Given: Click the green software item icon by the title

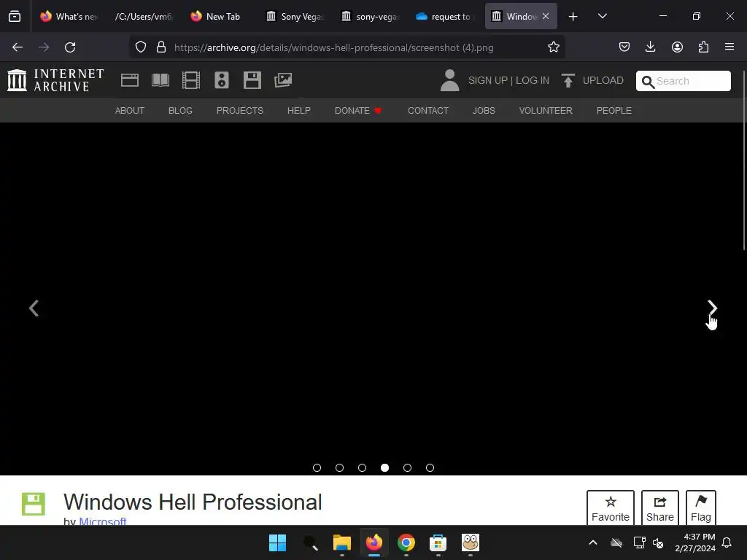Looking at the screenshot, I should [34, 504].
